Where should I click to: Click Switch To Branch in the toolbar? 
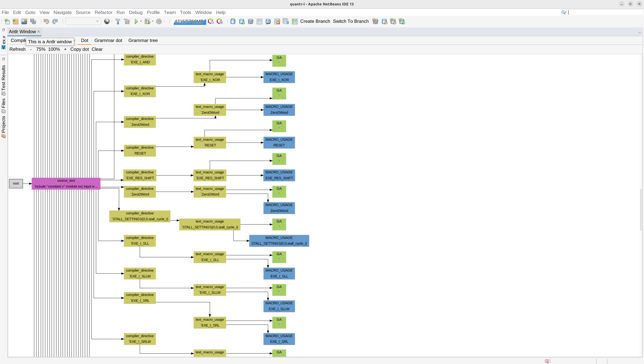[351, 22]
